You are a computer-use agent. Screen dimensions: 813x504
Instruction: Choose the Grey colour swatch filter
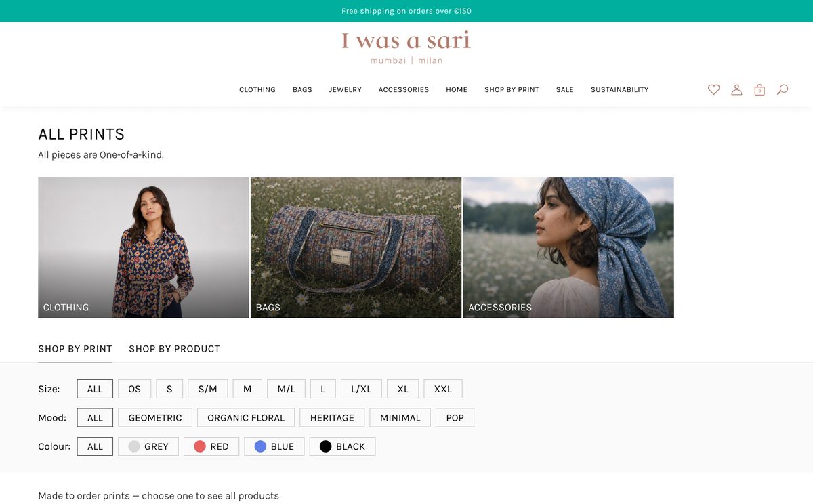pos(148,446)
